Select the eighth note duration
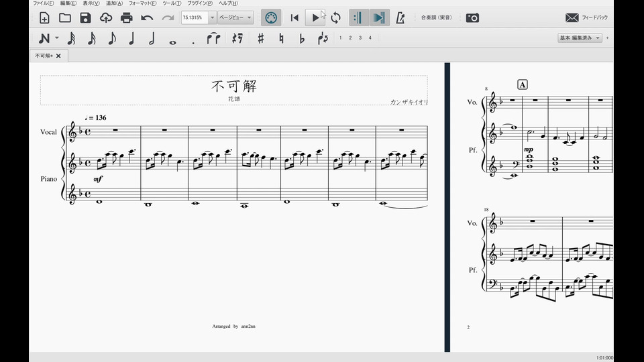The image size is (644, 362). pos(112,38)
